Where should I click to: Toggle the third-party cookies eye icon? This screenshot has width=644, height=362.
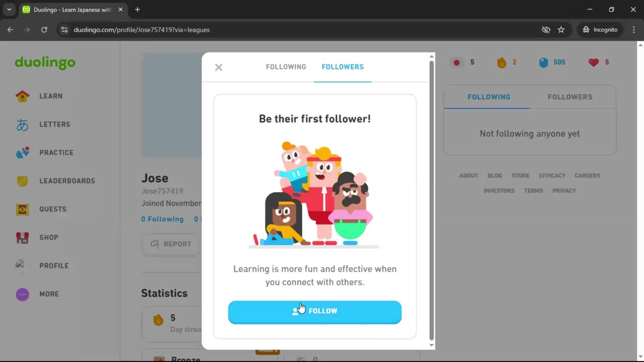click(546, 30)
